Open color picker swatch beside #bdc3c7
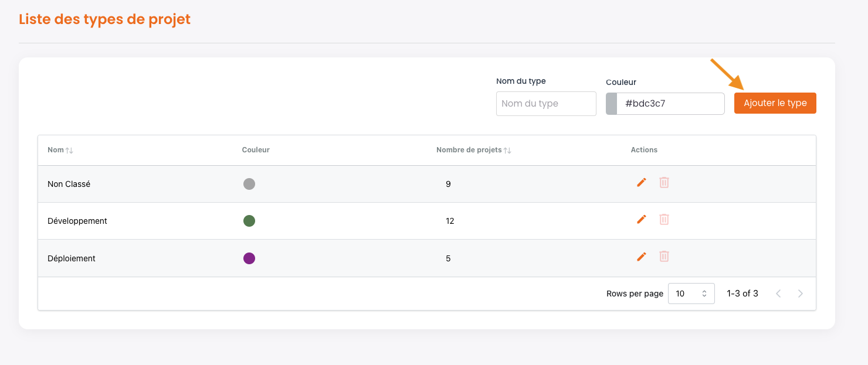Viewport: 868px width, 365px height. tap(611, 104)
